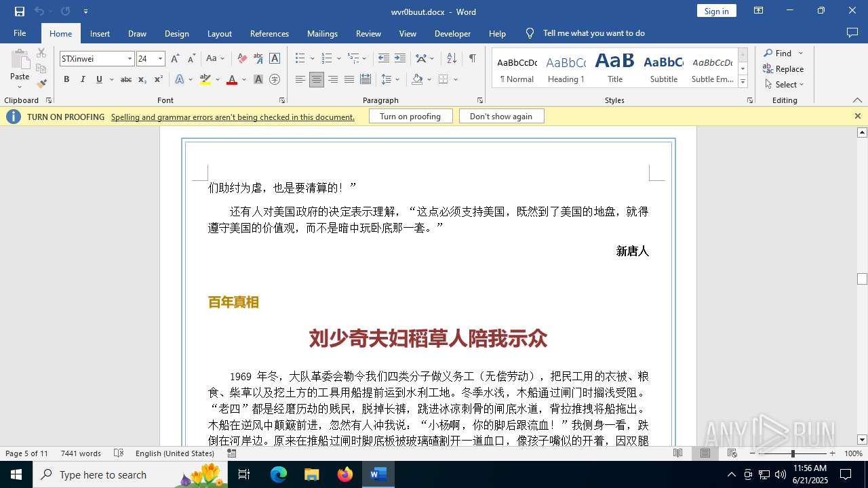
Task: Expand the Numbering dropdown
Action: tap(339, 59)
